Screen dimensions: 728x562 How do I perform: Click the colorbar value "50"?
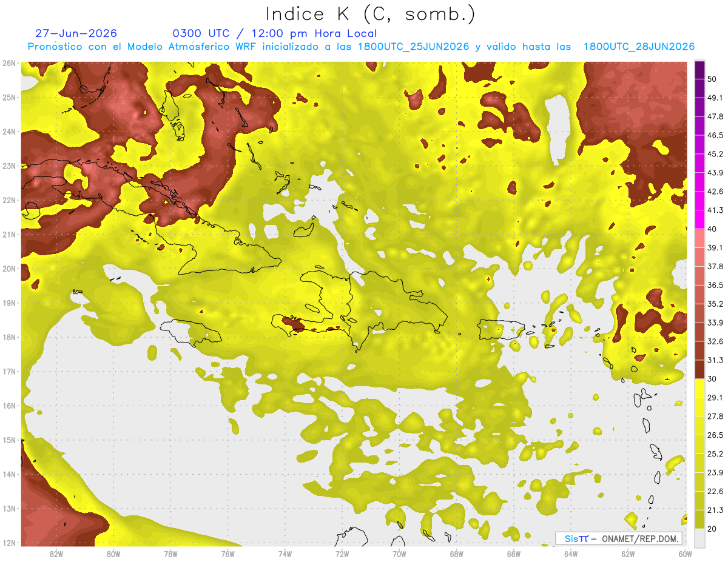[712, 79]
